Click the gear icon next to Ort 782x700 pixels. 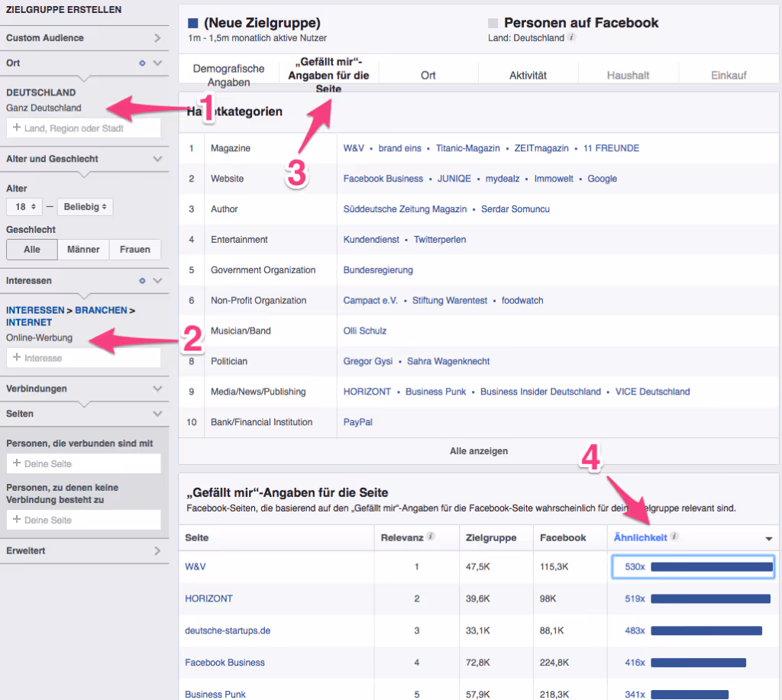tap(142, 63)
